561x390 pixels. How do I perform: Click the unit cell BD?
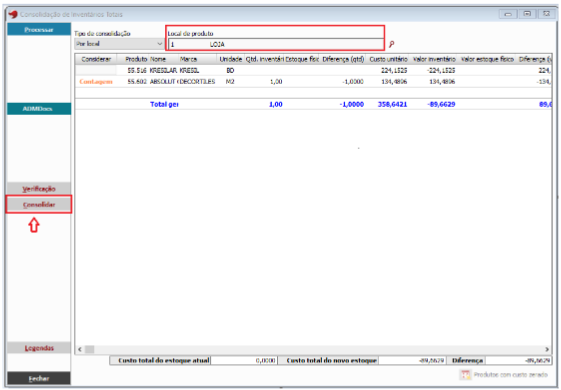pyautogui.click(x=230, y=70)
